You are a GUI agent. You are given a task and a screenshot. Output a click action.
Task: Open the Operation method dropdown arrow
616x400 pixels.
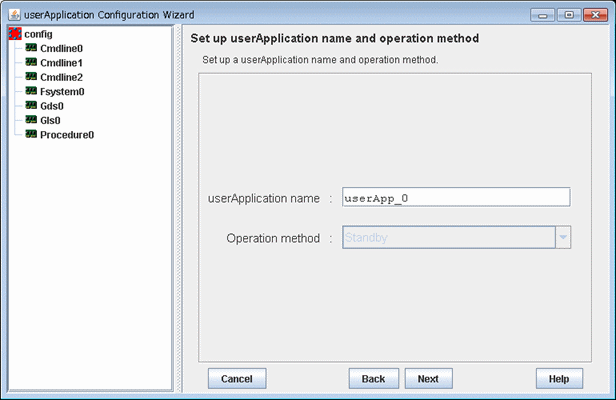[x=563, y=237]
